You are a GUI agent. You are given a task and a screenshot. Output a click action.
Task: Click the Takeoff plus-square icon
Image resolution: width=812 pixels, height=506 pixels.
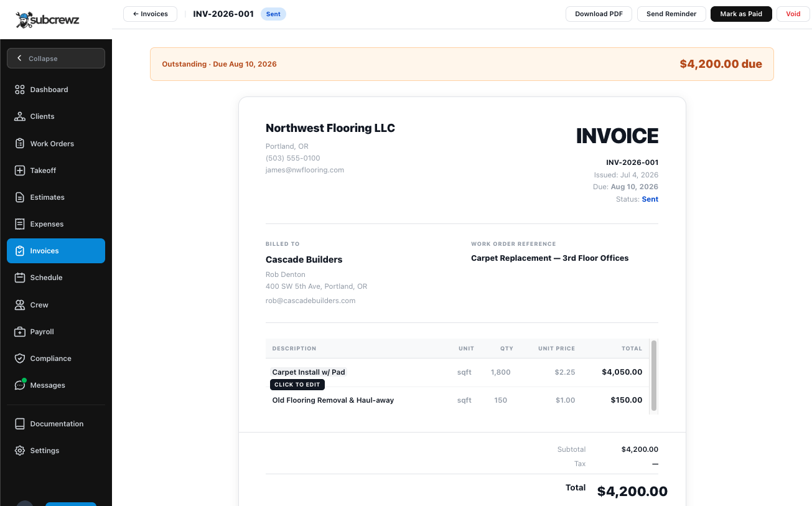coord(20,171)
